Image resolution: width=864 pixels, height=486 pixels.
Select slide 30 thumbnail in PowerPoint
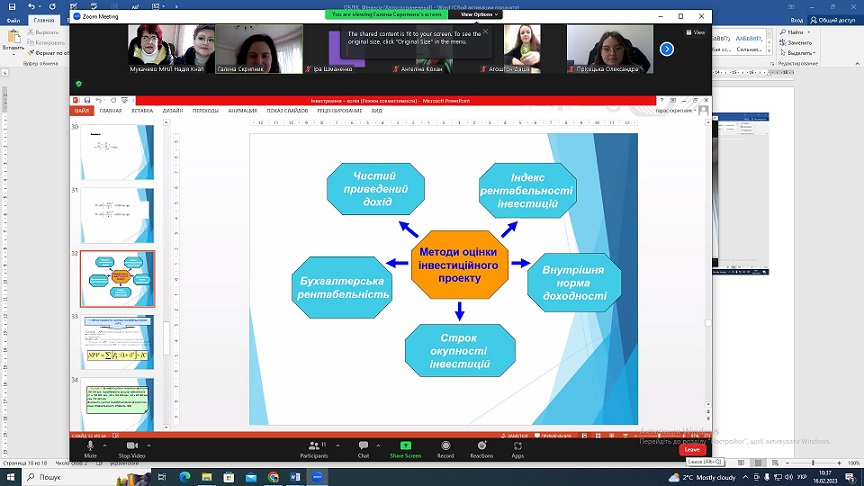coord(117,152)
